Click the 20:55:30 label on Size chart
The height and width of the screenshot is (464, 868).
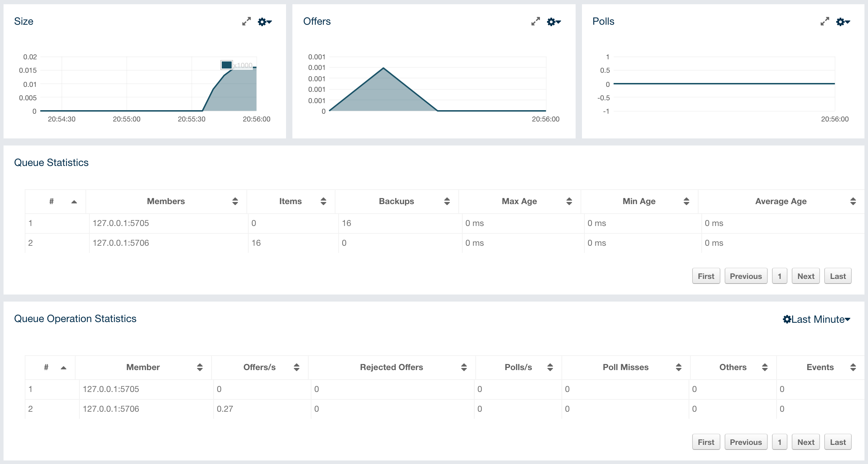tap(191, 119)
